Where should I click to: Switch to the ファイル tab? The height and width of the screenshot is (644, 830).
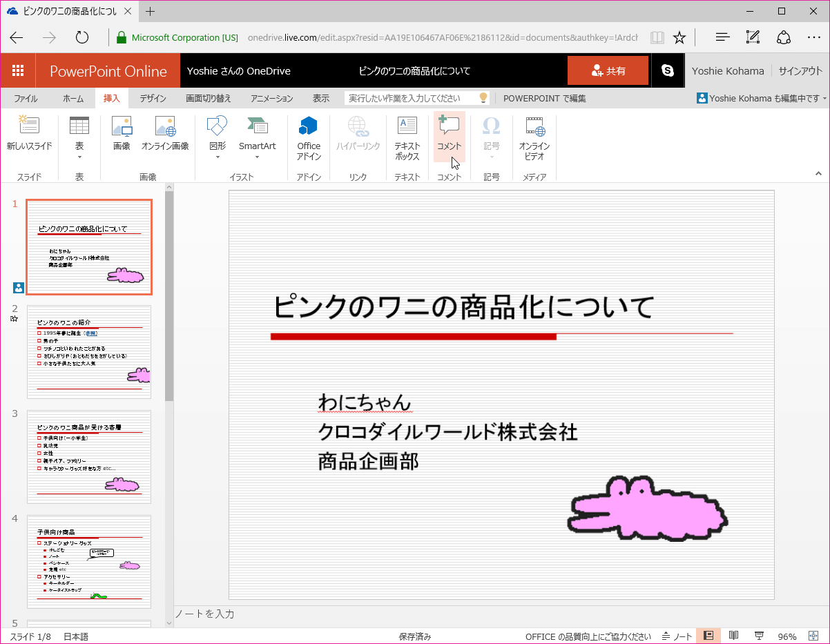26,99
